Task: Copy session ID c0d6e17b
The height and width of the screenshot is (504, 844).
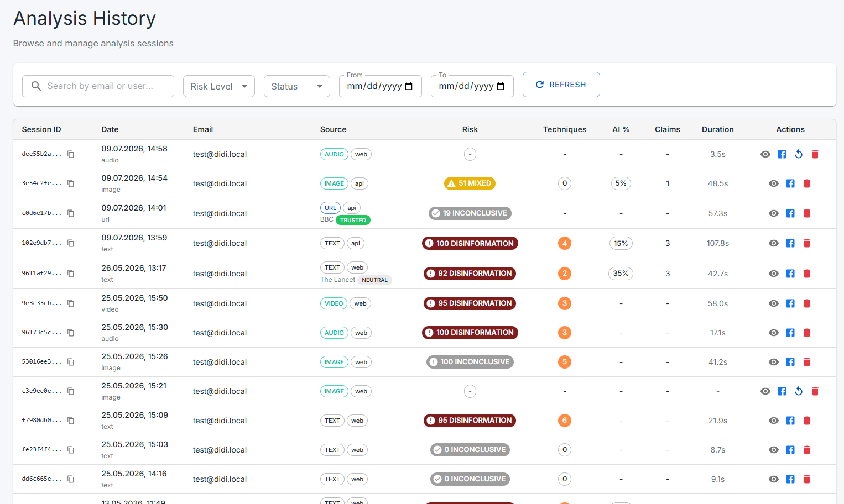Action: click(x=71, y=213)
